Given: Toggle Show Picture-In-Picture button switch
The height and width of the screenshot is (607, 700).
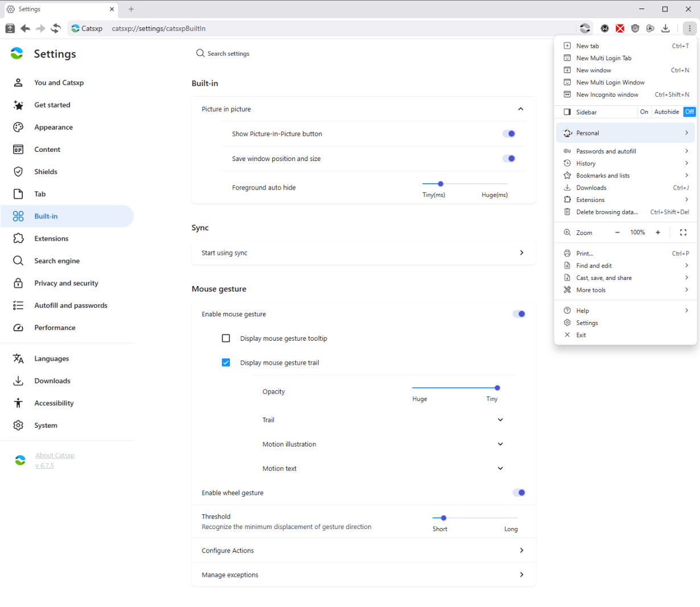Looking at the screenshot, I should click(509, 134).
